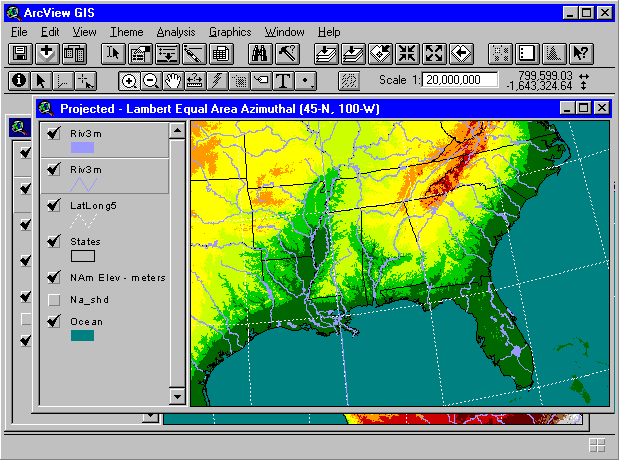Open the Edit menu
Screen dimensions: 619x460
pyautogui.click(x=50, y=32)
